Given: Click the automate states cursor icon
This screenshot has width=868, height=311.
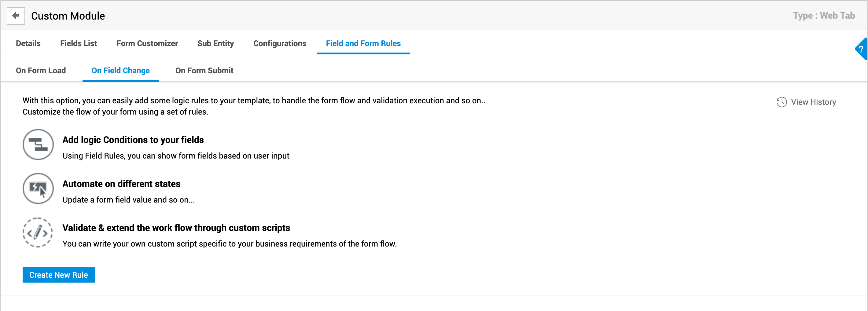Looking at the screenshot, I should click(38, 188).
